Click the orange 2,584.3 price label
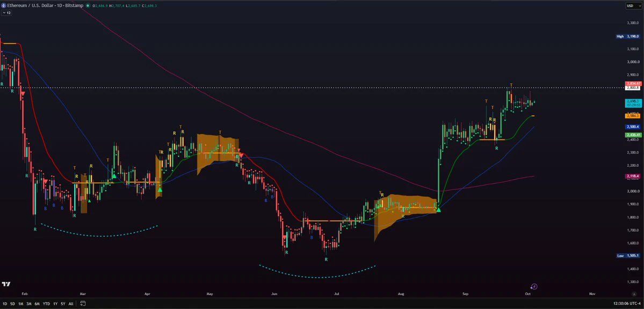644x309 pixels. 632,116
